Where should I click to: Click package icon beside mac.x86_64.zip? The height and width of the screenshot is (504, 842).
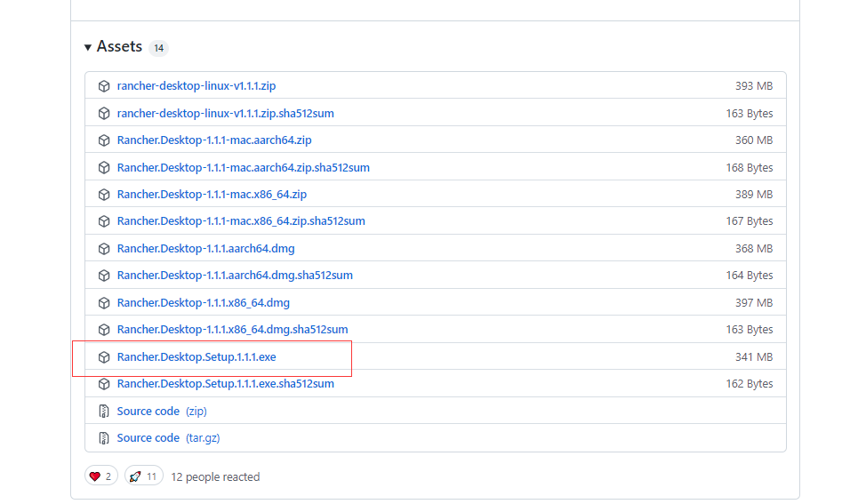point(104,195)
